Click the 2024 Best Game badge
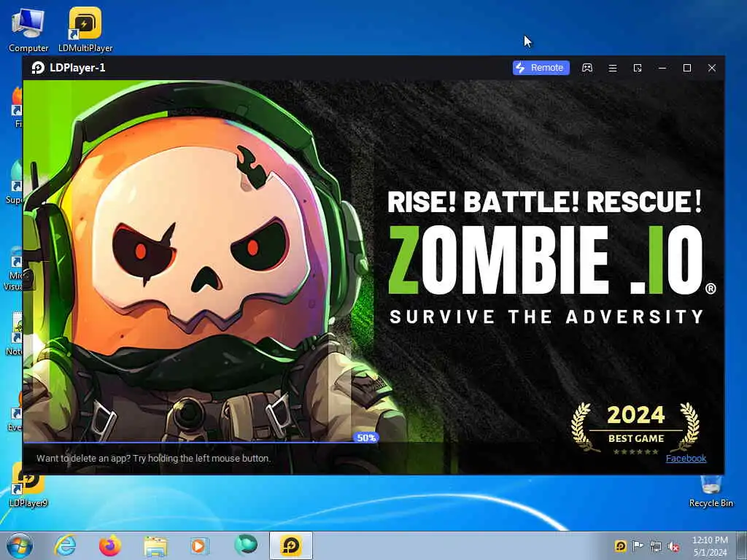 click(635, 427)
